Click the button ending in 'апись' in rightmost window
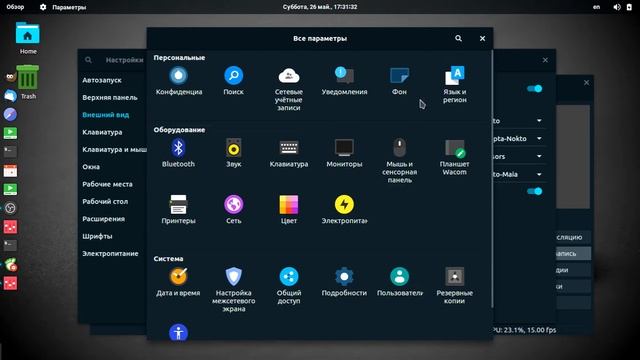Screen dimensions: 640x360 (573, 253)
